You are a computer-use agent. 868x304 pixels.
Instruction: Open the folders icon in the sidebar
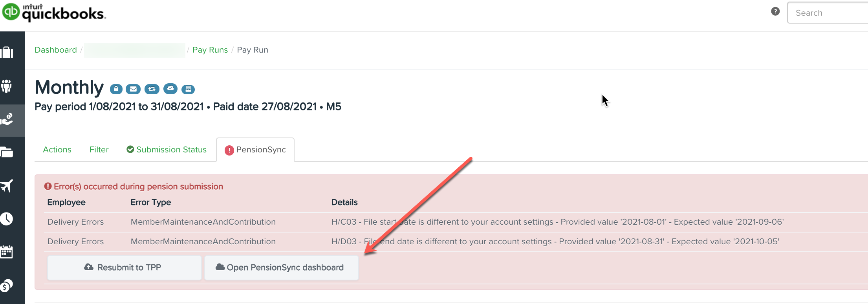click(7, 152)
